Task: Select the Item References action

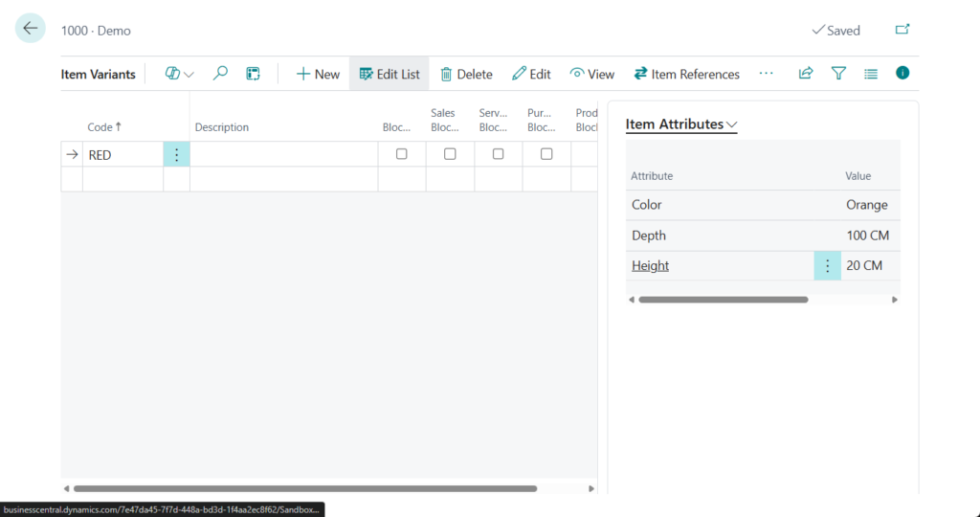Action: click(686, 74)
